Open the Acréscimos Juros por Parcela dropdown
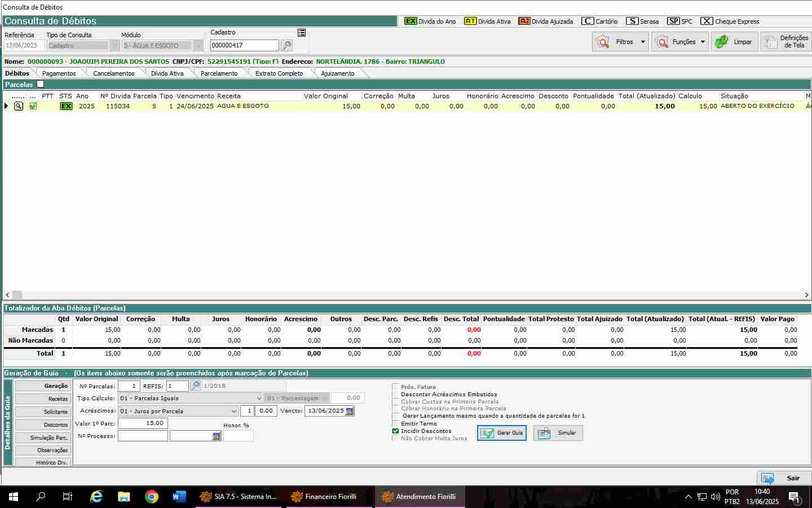Screen dimensions: 812x508 coord(234,411)
